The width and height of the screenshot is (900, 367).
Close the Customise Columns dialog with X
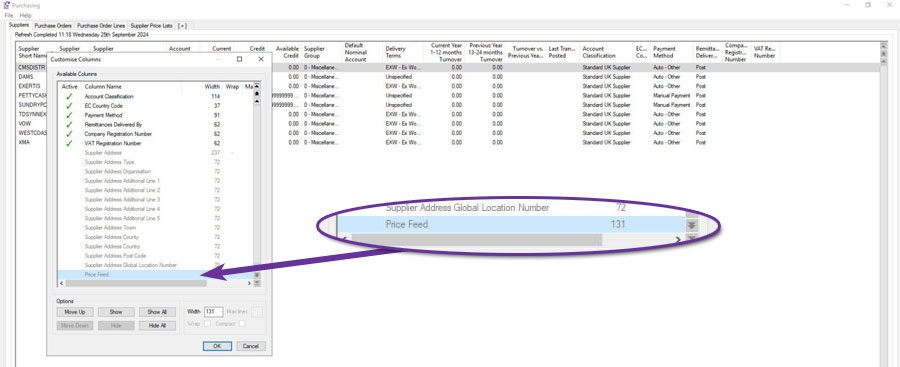(x=261, y=59)
